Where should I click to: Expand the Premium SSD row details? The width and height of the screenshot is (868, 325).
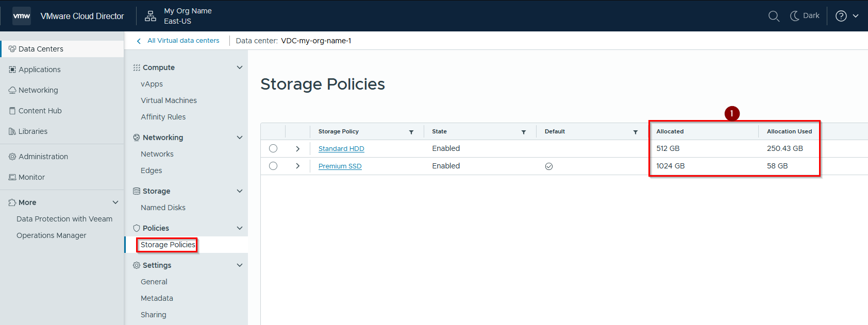[298, 166]
